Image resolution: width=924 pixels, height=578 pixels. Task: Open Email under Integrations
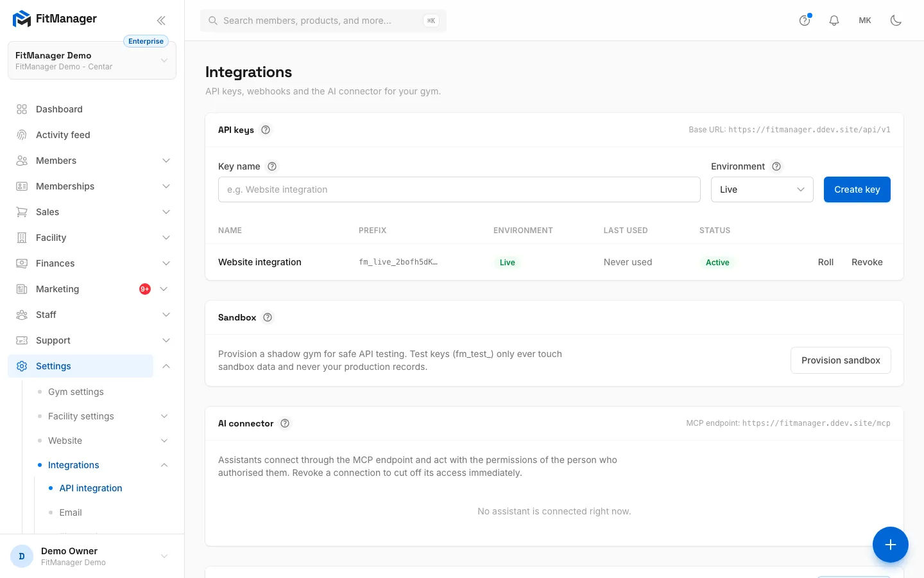(x=71, y=512)
